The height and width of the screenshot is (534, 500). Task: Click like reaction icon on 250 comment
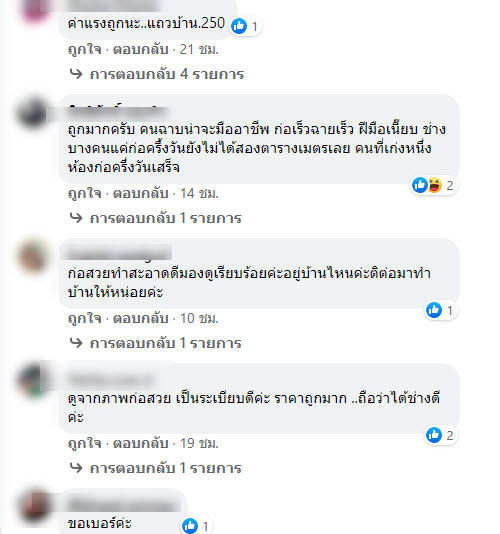click(x=239, y=26)
